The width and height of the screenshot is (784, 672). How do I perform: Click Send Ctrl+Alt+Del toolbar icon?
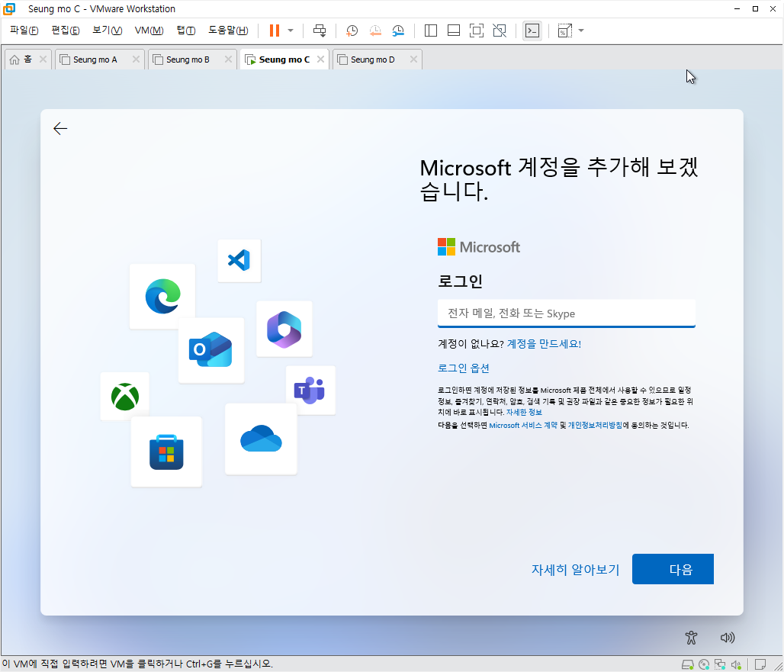pos(320,31)
